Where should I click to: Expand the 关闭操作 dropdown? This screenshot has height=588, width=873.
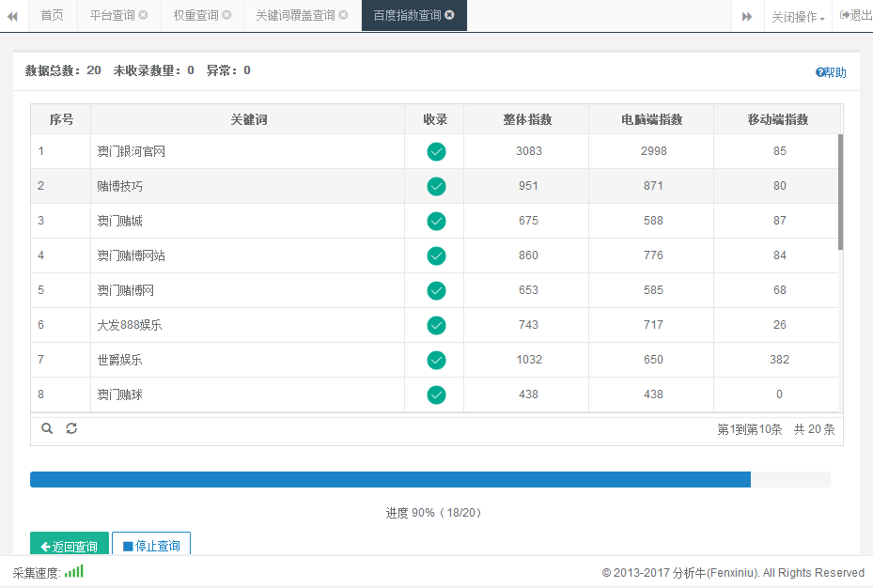point(798,17)
